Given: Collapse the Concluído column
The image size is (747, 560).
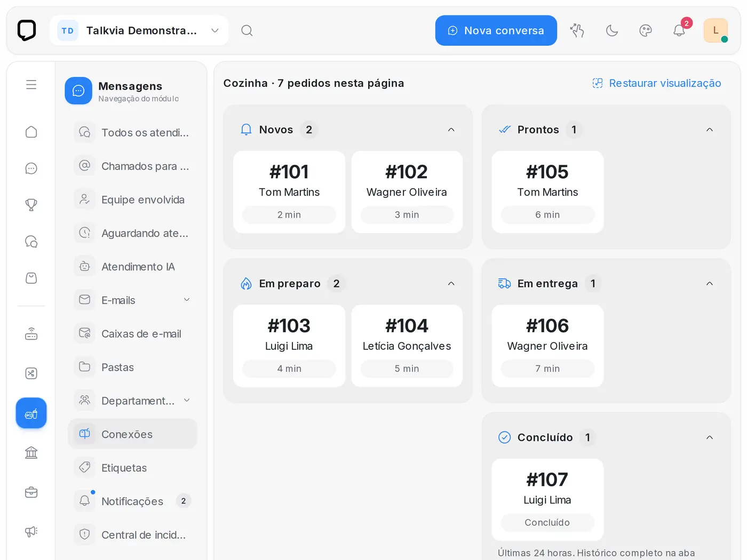Looking at the screenshot, I should point(710,437).
